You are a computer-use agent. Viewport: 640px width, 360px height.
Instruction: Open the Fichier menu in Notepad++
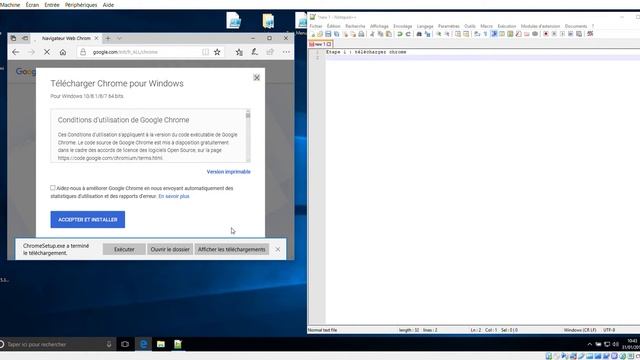(316, 26)
